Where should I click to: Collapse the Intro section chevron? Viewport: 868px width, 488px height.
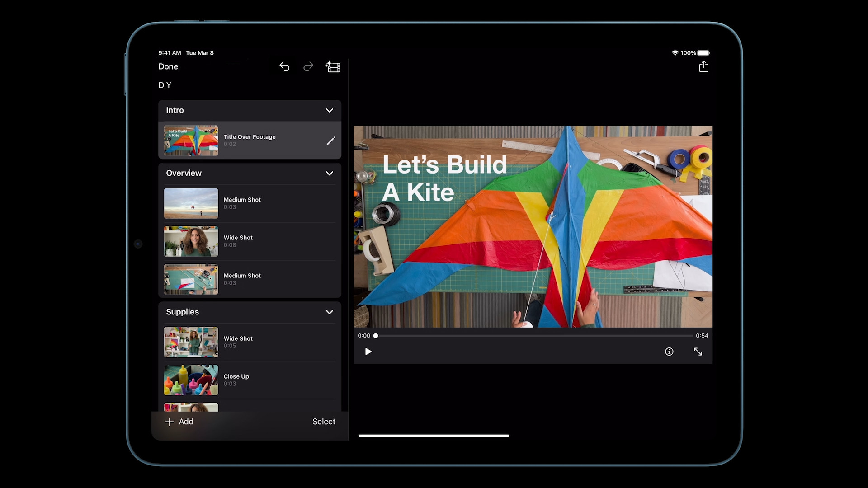pos(330,110)
